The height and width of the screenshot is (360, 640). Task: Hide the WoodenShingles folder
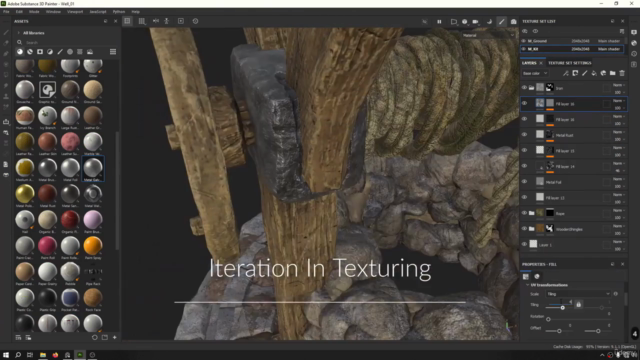tap(524, 229)
